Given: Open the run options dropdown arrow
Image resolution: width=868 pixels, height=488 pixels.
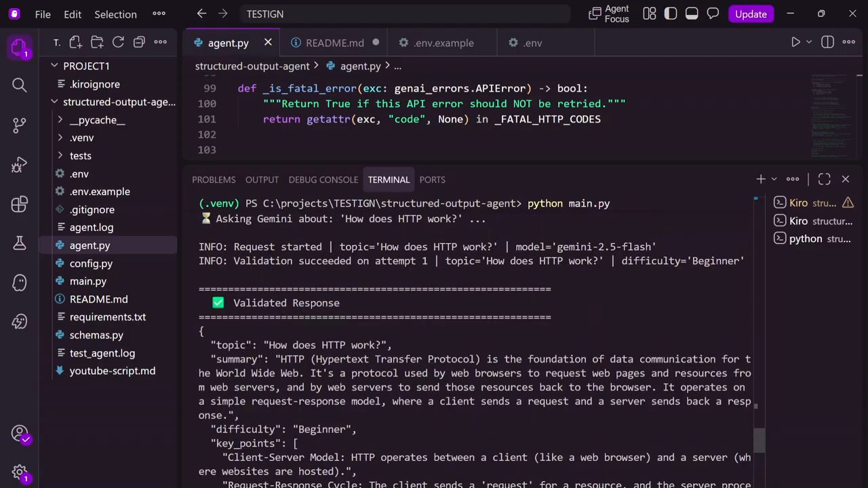Looking at the screenshot, I should click(808, 42).
